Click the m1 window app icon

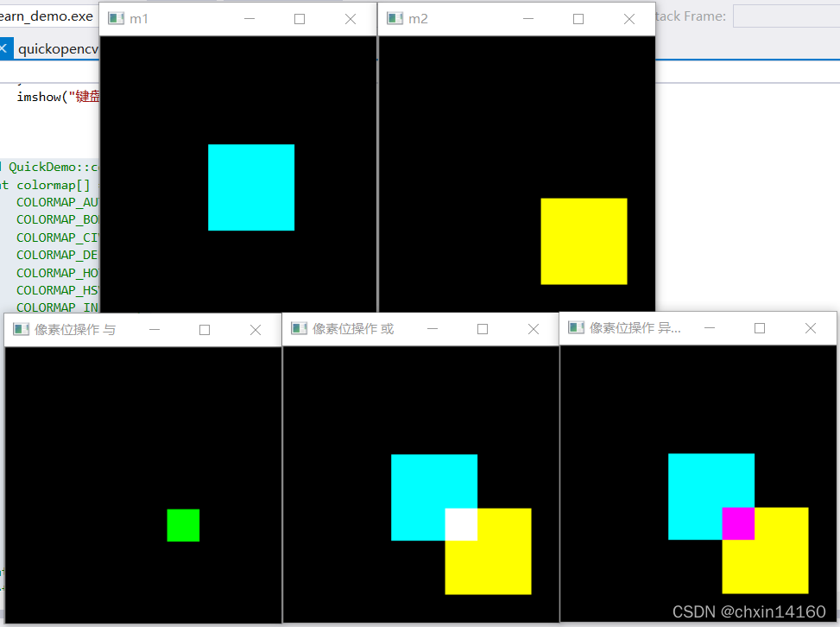(x=117, y=19)
